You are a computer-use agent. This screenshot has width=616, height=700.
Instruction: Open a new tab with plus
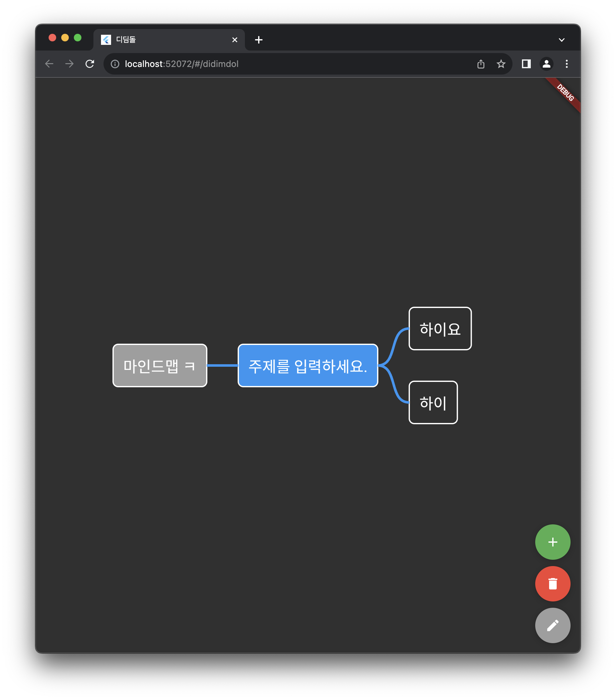[259, 40]
